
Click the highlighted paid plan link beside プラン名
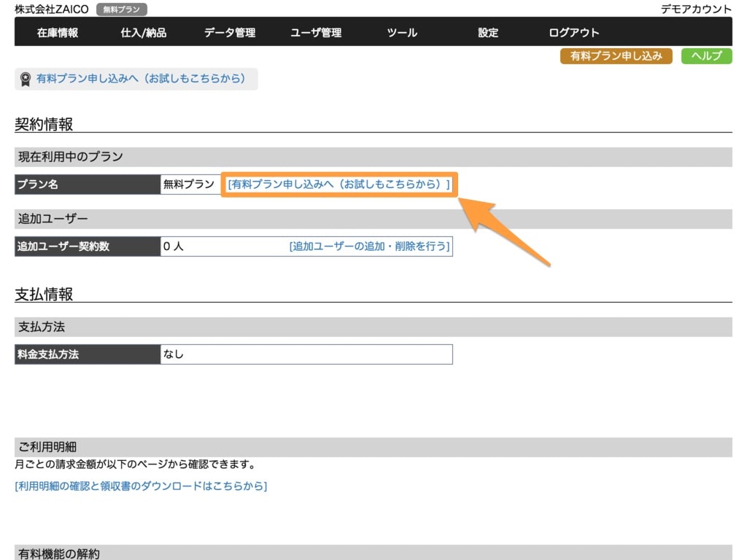point(339,184)
